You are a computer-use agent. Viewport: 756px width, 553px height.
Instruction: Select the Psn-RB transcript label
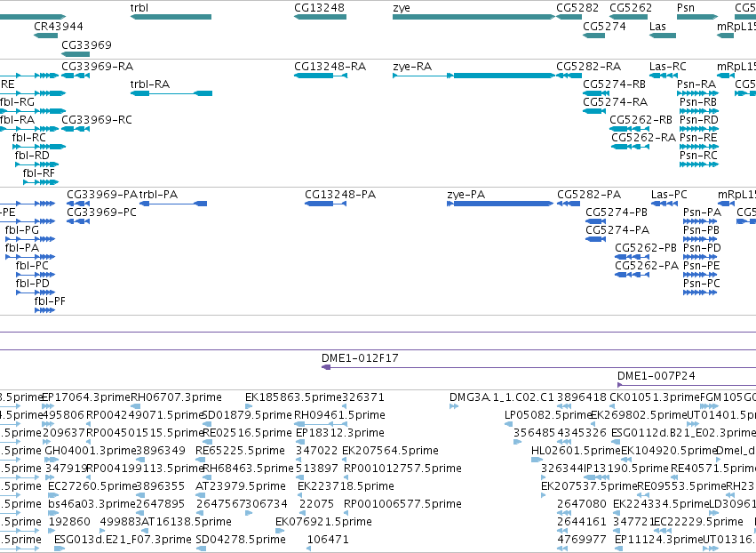point(698,102)
